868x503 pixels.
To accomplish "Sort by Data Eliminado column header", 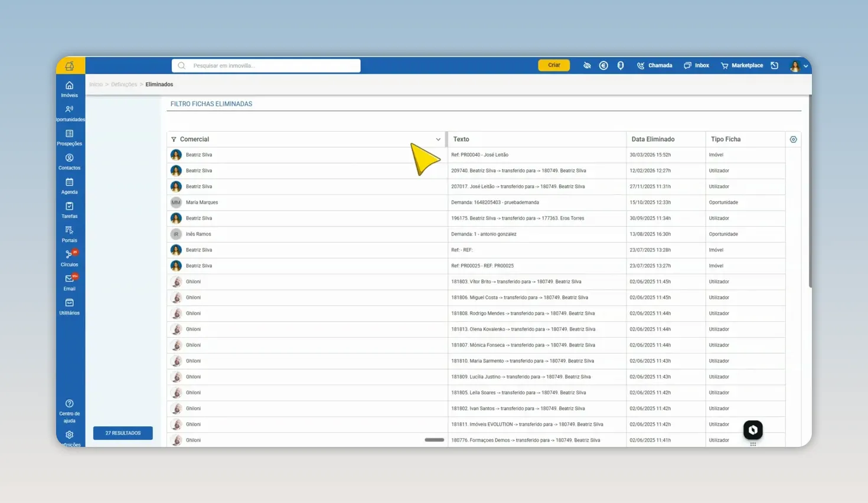I will 652,139.
